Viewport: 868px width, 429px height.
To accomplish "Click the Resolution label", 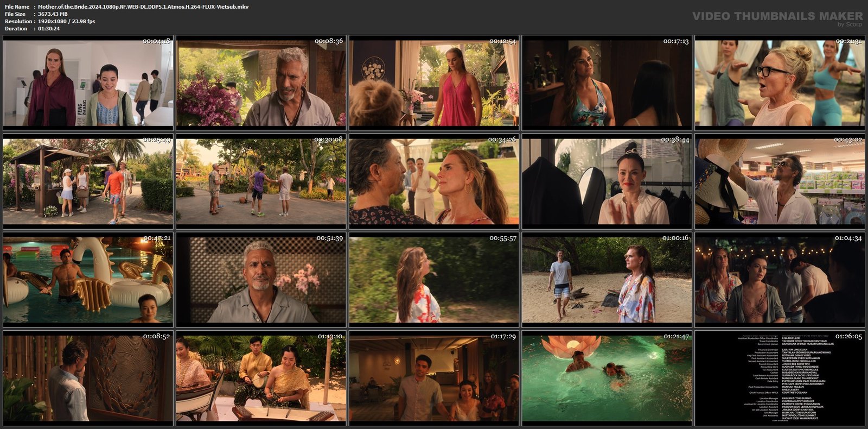I will [x=17, y=21].
